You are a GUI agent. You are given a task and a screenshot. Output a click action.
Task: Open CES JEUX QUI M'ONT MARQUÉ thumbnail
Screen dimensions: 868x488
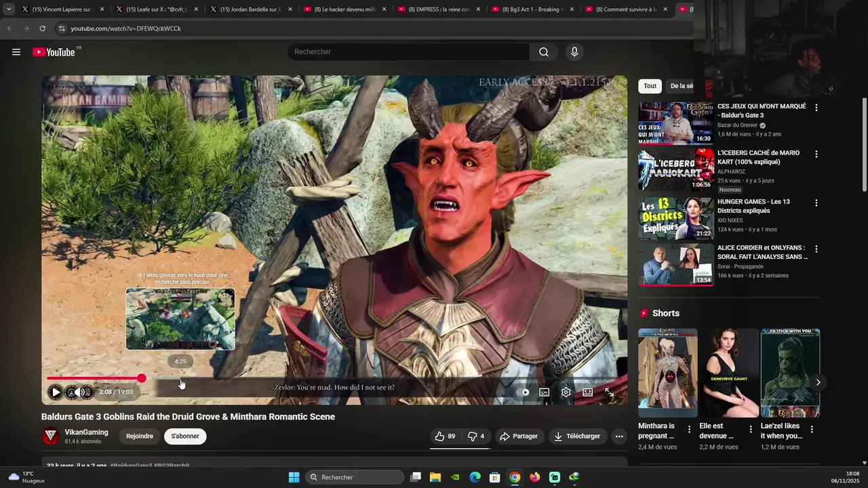[675, 123]
